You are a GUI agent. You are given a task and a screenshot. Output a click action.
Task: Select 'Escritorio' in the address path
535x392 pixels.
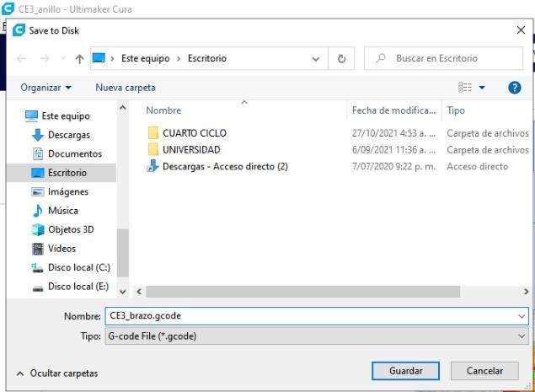coord(207,58)
